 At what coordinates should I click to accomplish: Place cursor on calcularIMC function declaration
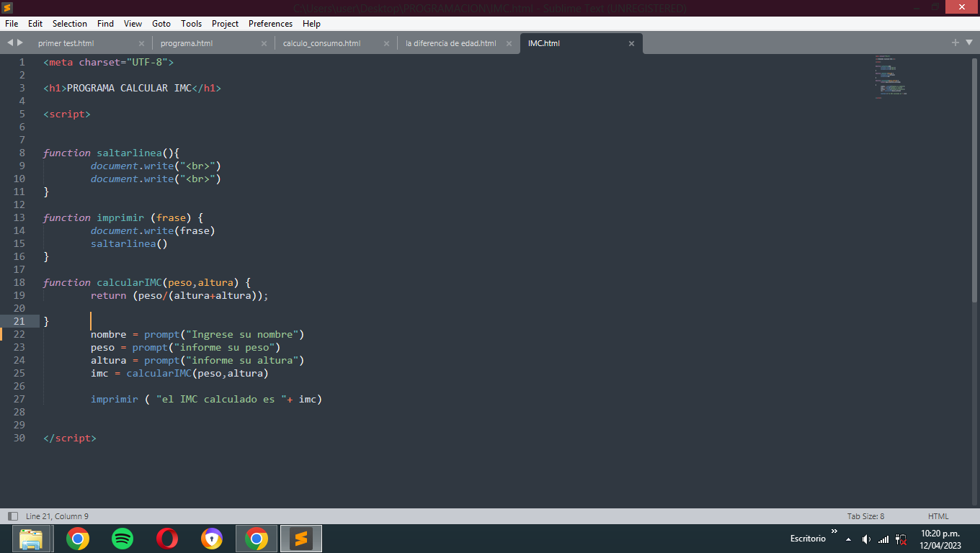coord(129,282)
